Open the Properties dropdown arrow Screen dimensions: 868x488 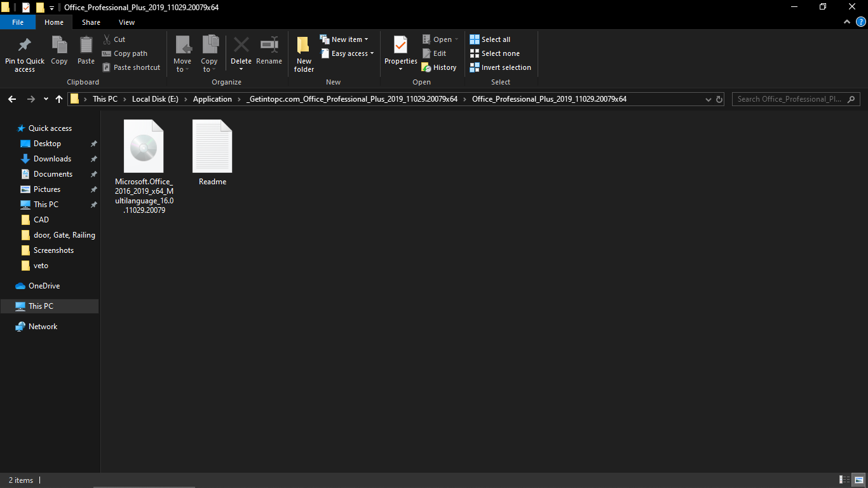pyautogui.click(x=400, y=69)
